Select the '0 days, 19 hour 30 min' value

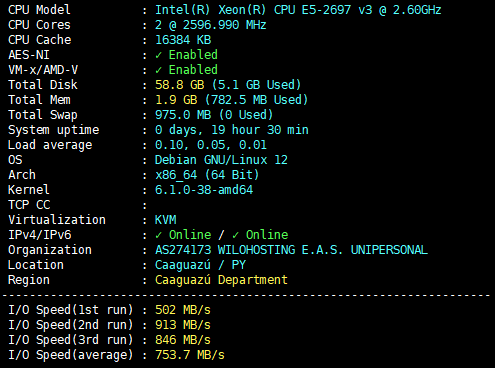coord(232,130)
